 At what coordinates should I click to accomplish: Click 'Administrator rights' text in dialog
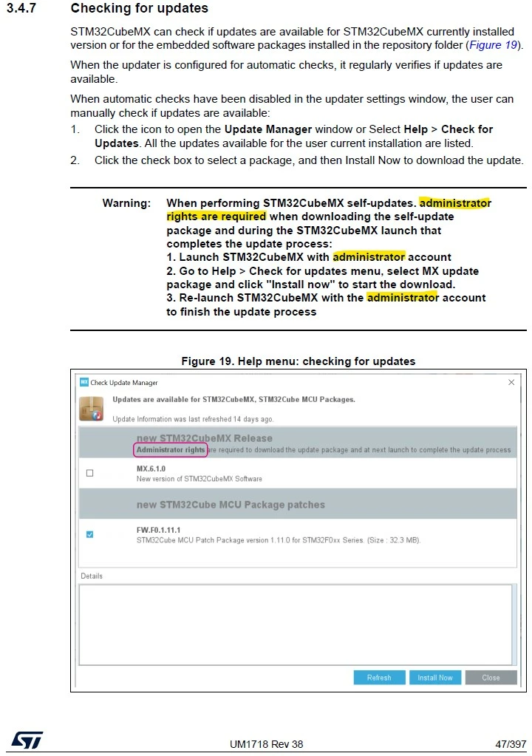tap(171, 450)
